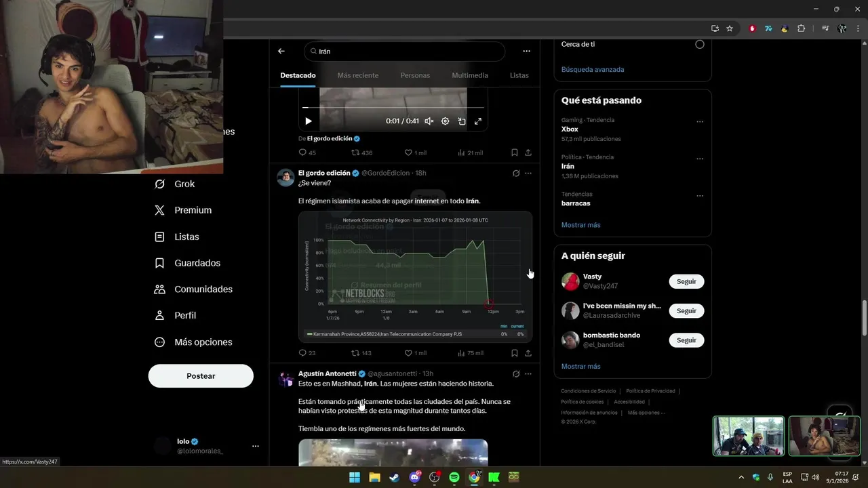Open the Xbox trending topic
868x488 pixels.
pyautogui.click(x=570, y=129)
